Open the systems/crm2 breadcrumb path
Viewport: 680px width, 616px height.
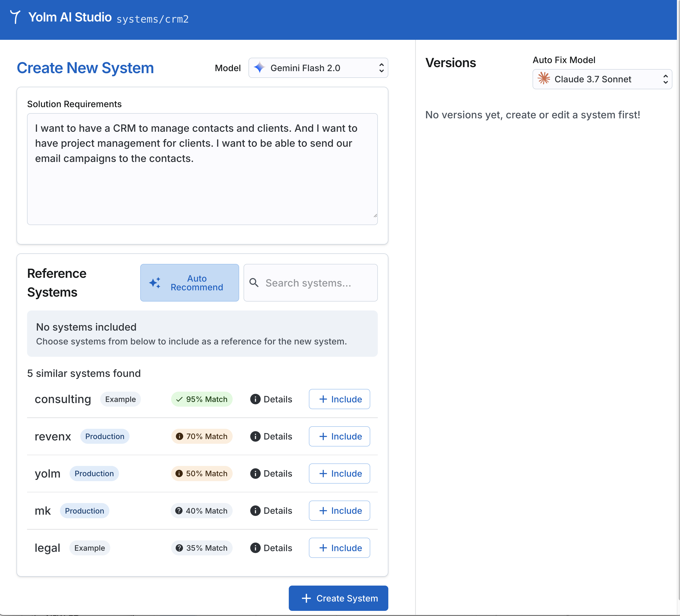[153, 19]
